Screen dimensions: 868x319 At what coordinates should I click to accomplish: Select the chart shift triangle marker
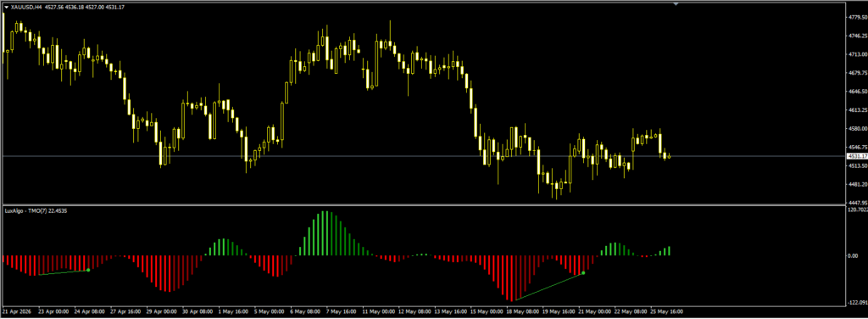[x=676, y=3]
